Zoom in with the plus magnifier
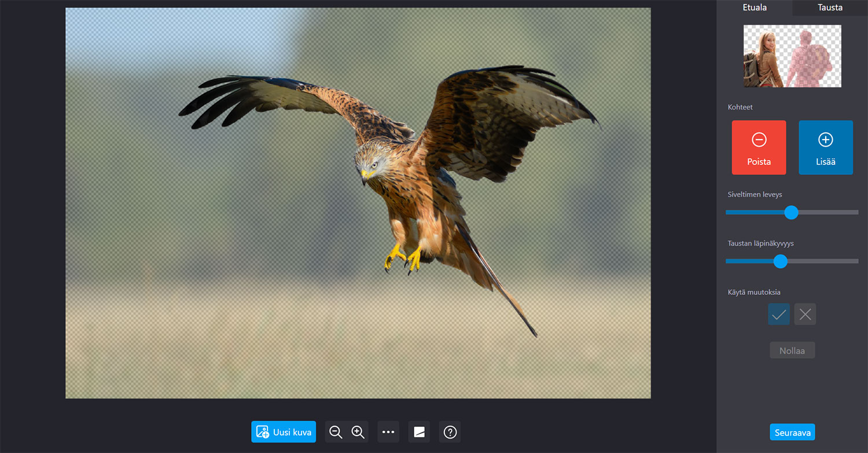Screen dimensions: 868x453 [x=358, y=432]
